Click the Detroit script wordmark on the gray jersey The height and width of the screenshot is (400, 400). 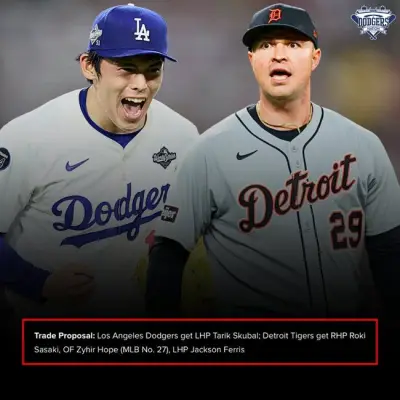[x=297, y=193]
